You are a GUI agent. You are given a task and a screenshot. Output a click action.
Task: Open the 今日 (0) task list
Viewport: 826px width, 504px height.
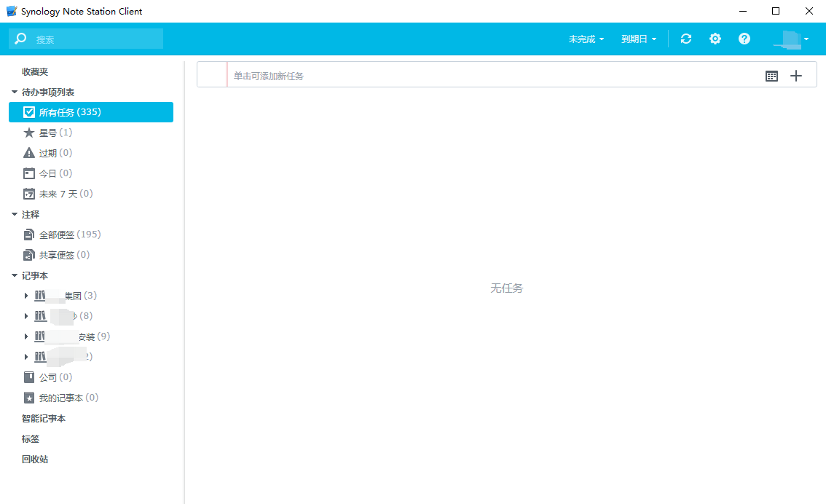click(x=55, y=173)
